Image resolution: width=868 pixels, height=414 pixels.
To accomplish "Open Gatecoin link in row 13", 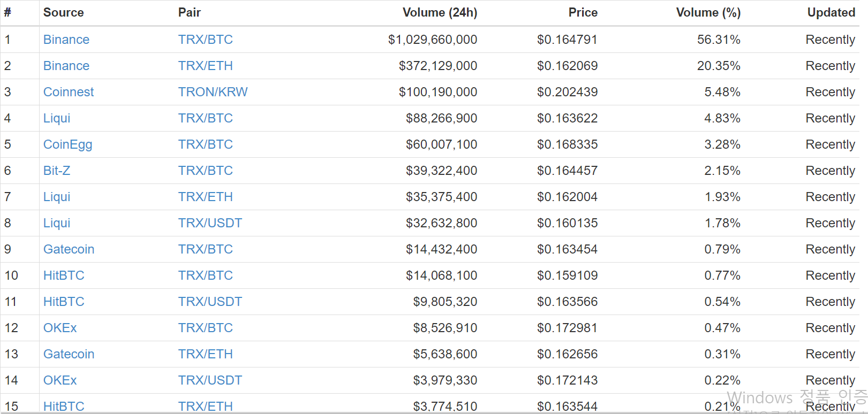I will point(69,354).
